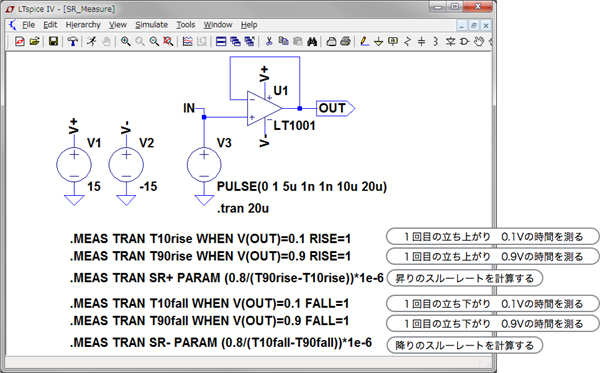Tile windows horizontally via toolbar icon

click(x=221, y=41)
